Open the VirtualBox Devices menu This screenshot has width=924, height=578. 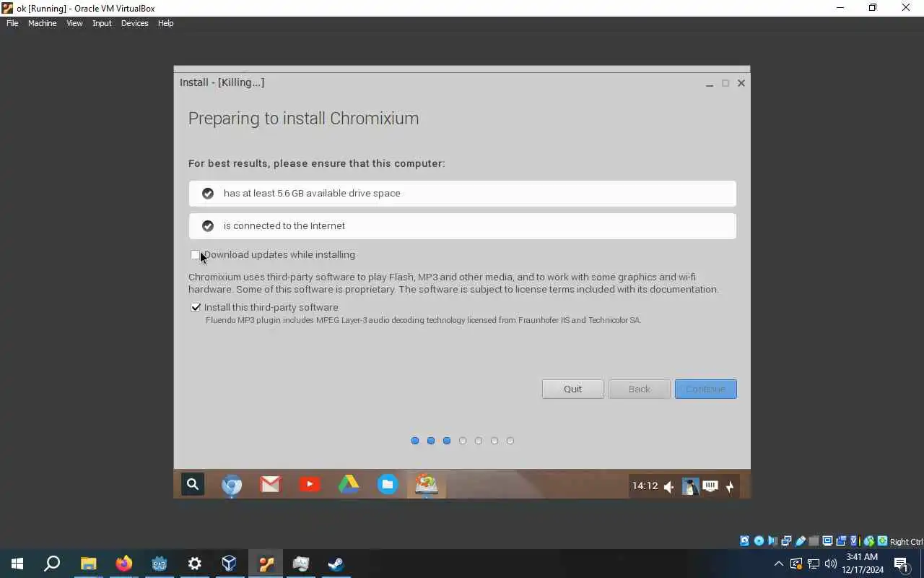[134, 23]
